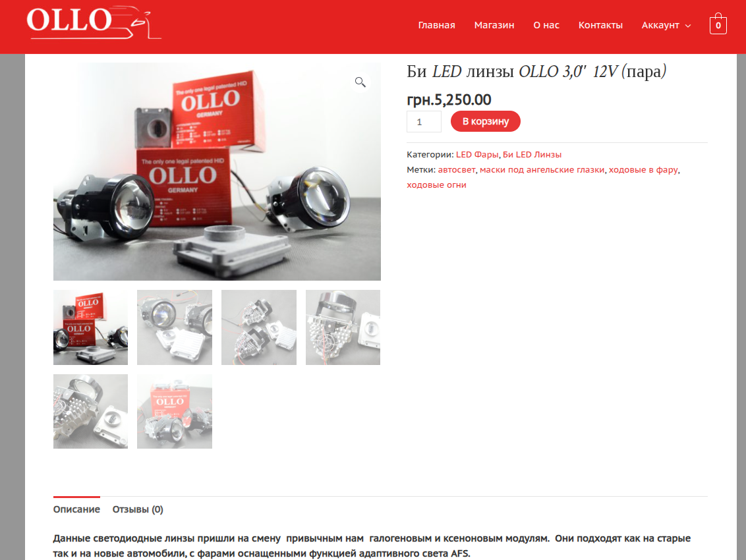
Task: Follow the ходовые огни tag link
Action: point(436,185)
